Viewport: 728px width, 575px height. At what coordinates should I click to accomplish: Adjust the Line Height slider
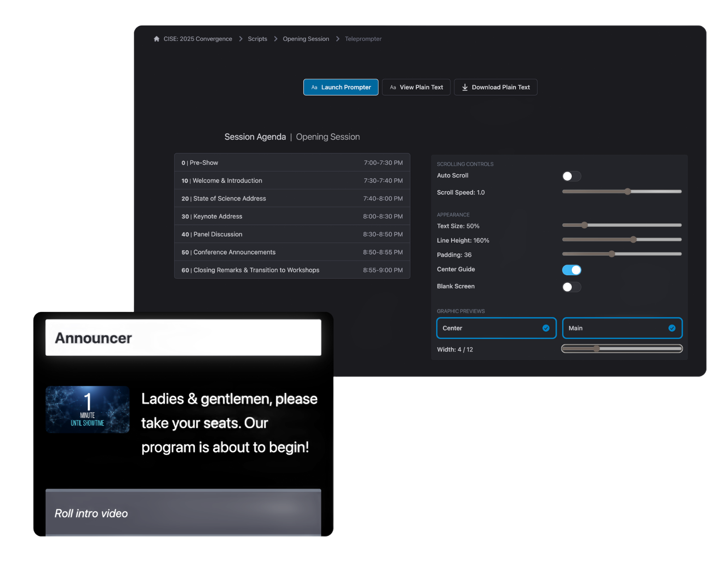tap(621, 240)
